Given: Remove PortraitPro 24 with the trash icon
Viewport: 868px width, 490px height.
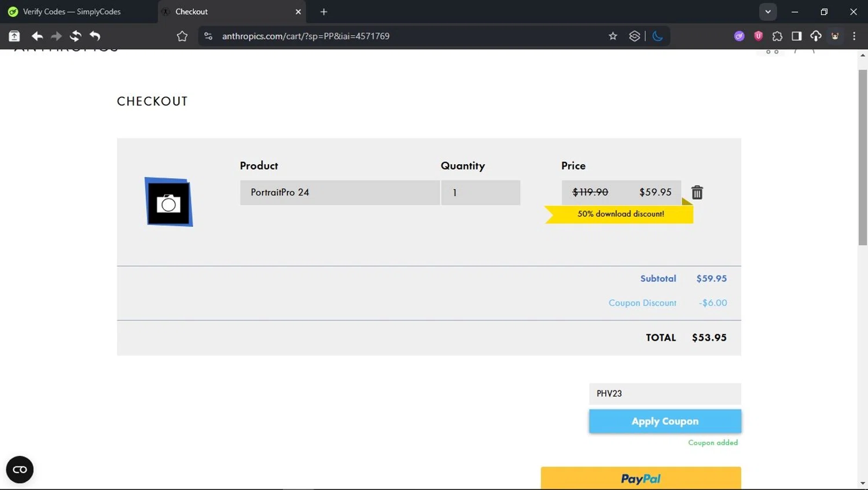Looking at the screenshot, I should (697, 193).
